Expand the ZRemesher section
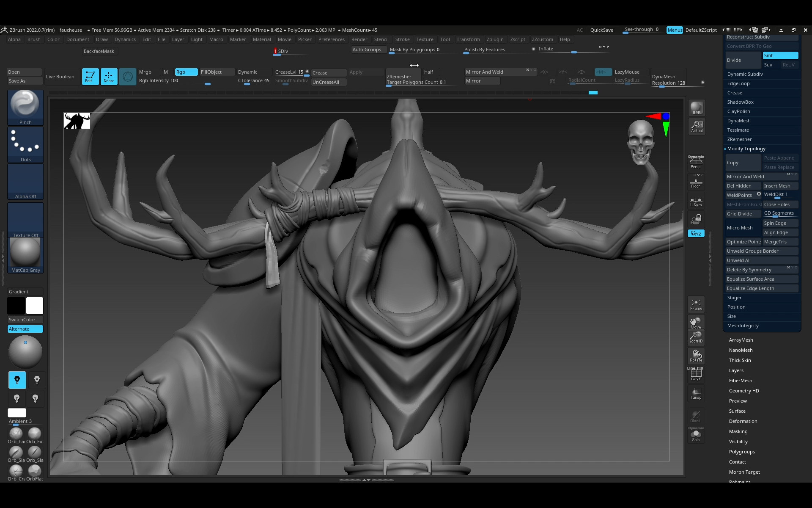This screenshot has width=812, height=508. (x=739, y=139)
